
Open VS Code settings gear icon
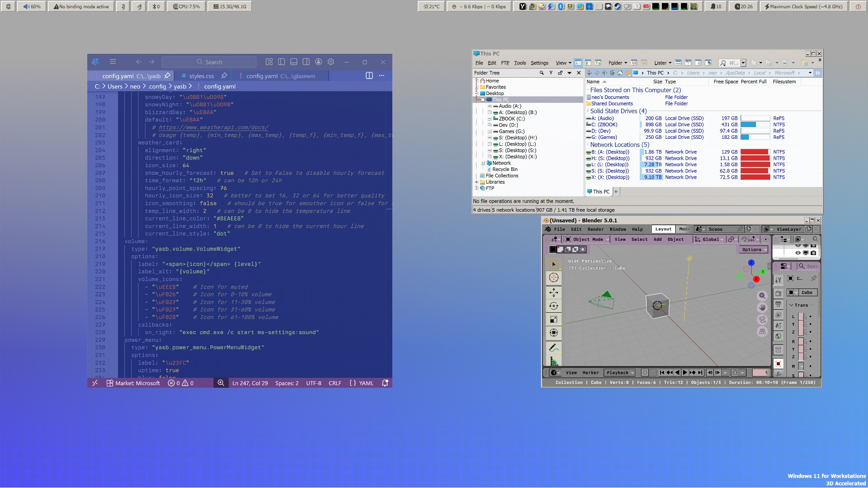click(331, 62)
